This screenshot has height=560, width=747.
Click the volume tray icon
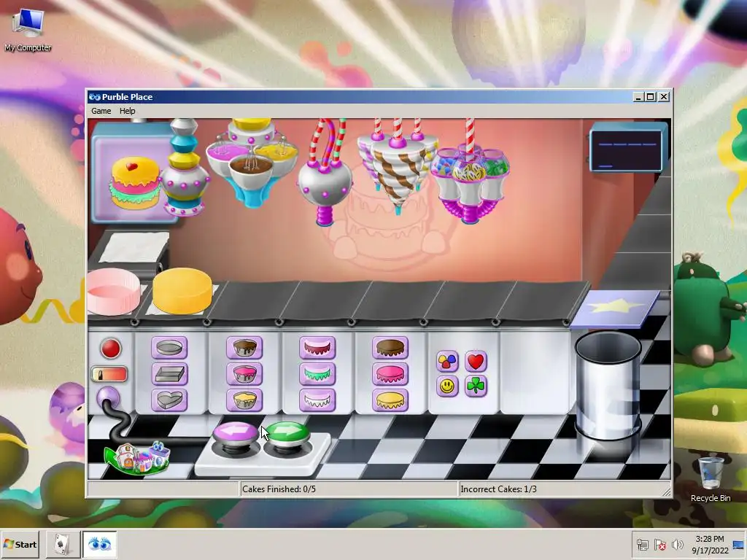676,544
